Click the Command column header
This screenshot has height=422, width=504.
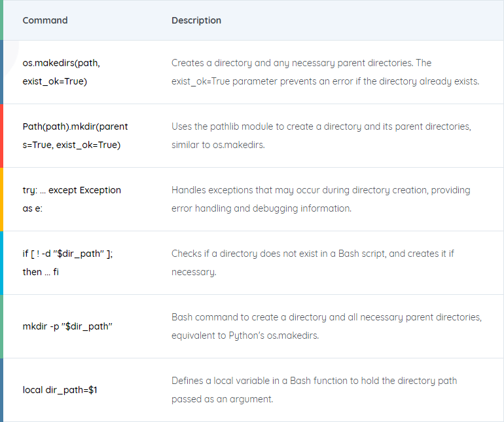coord(45,20)
